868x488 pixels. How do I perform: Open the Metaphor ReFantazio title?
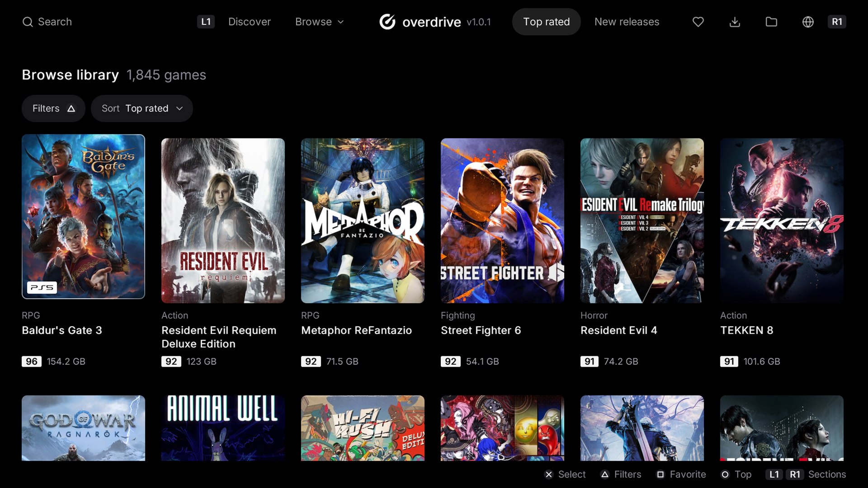coord(357,330)
